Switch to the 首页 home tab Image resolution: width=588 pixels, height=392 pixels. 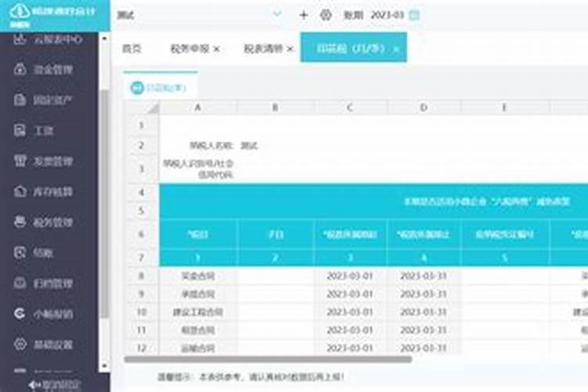132,49
